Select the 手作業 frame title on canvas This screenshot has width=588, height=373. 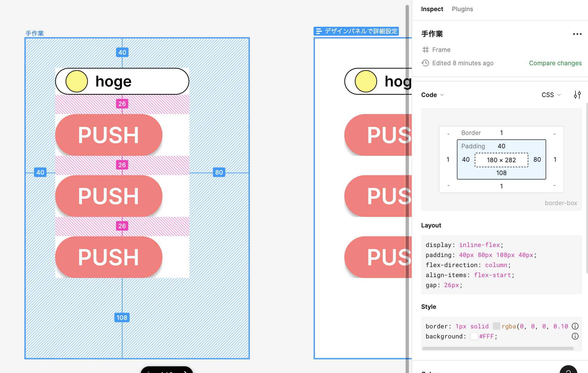(x=35, y=33)
